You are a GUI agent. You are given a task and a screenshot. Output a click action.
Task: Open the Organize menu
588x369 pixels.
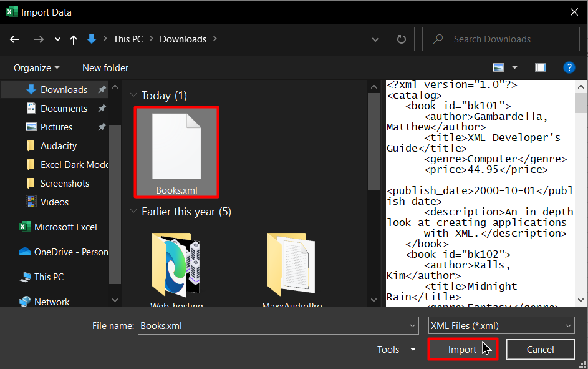click(x=36, y=68)
